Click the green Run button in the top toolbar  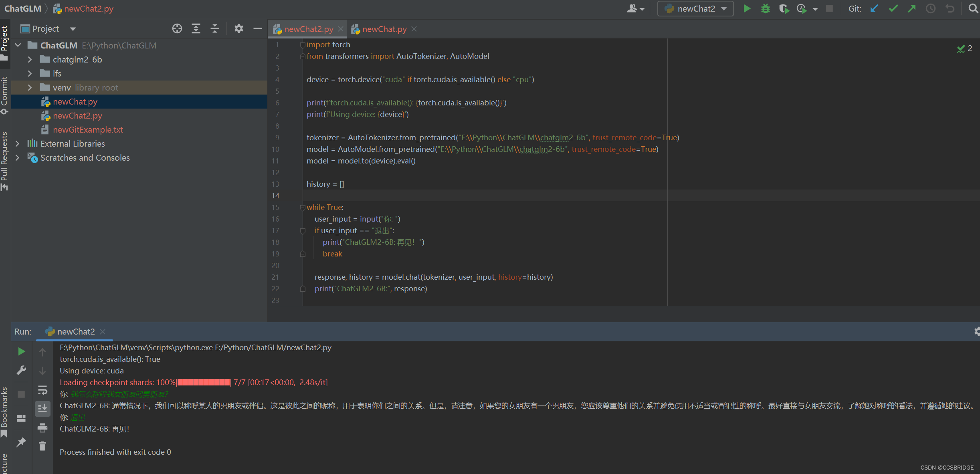point(747,8)
